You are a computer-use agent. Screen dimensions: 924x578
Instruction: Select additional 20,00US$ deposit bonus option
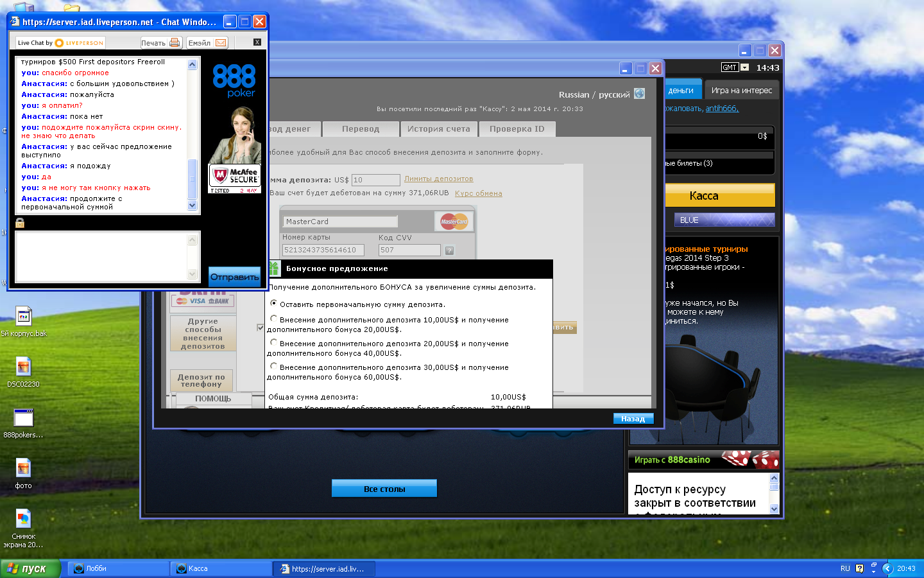(274, 342)
